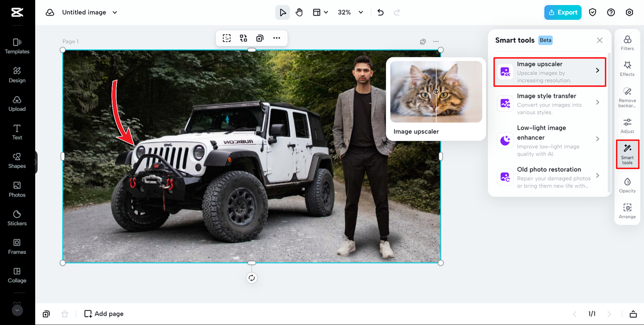Screen dimensions: 644x325
Task: Open the Smart tools panel
Action: pyautogui.click(x=627, y=154)
